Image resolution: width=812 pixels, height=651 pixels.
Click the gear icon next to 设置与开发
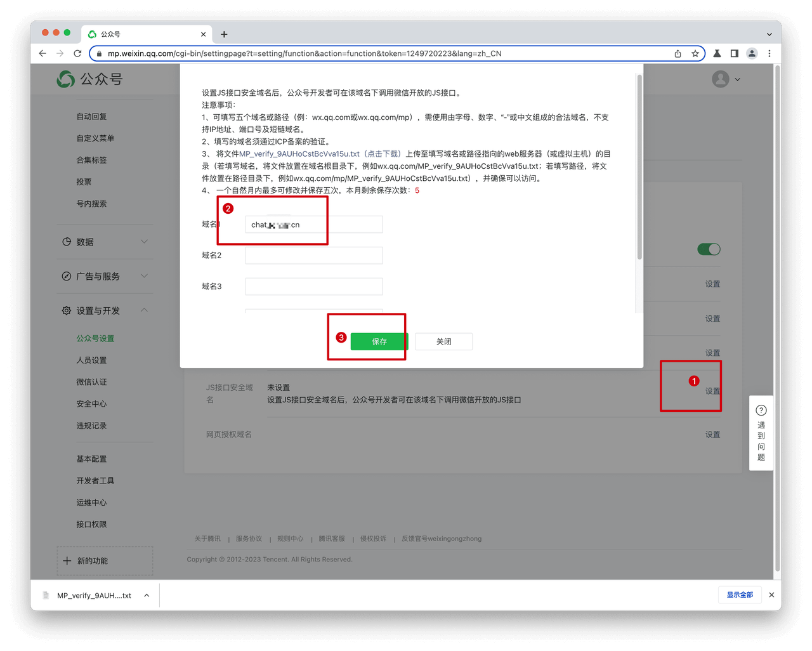66,310
